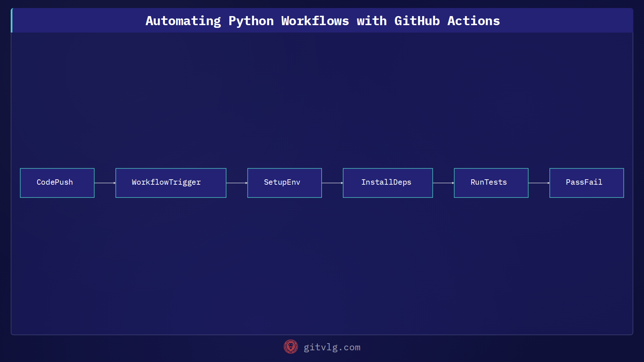Click the lion logo icon
This screenshot has width=644, height=362.
click(291, 347)
